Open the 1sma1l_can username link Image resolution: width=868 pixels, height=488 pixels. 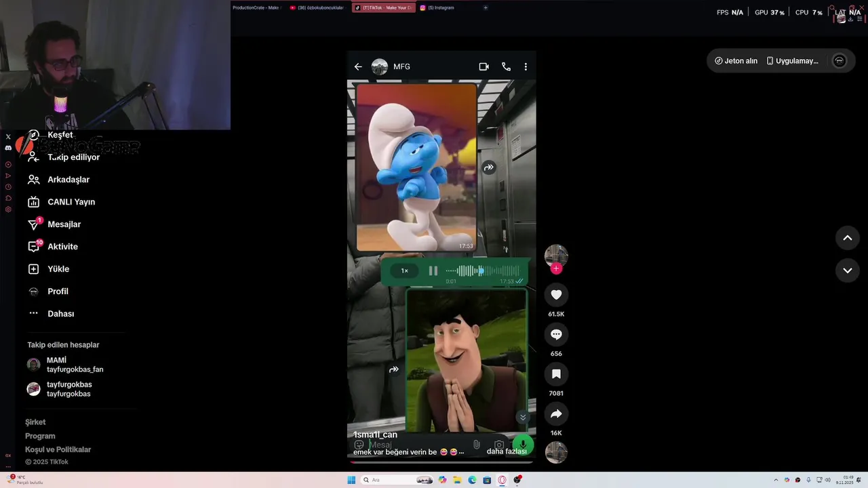[375, 434]
